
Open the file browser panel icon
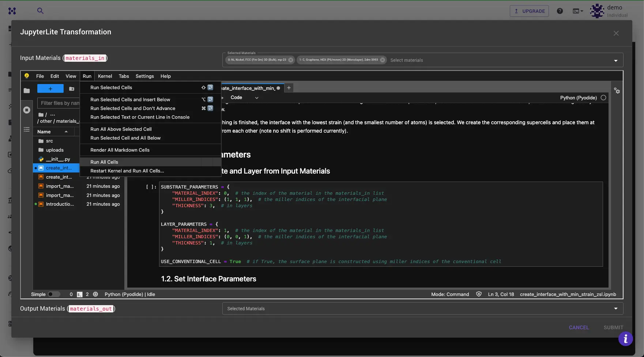26,91
